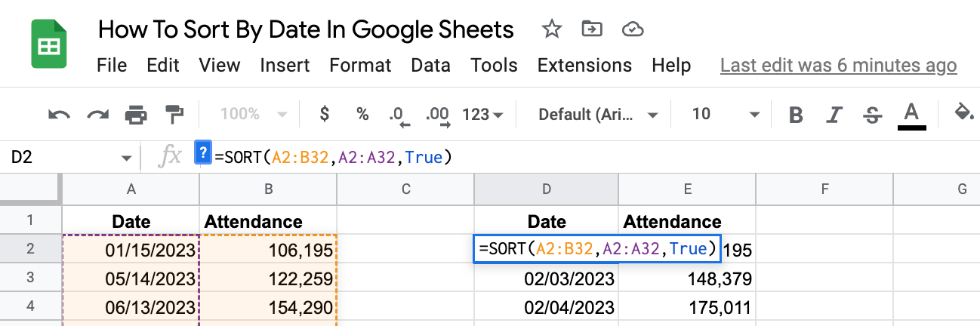Select cell with 106,195

tap(268, 250)
